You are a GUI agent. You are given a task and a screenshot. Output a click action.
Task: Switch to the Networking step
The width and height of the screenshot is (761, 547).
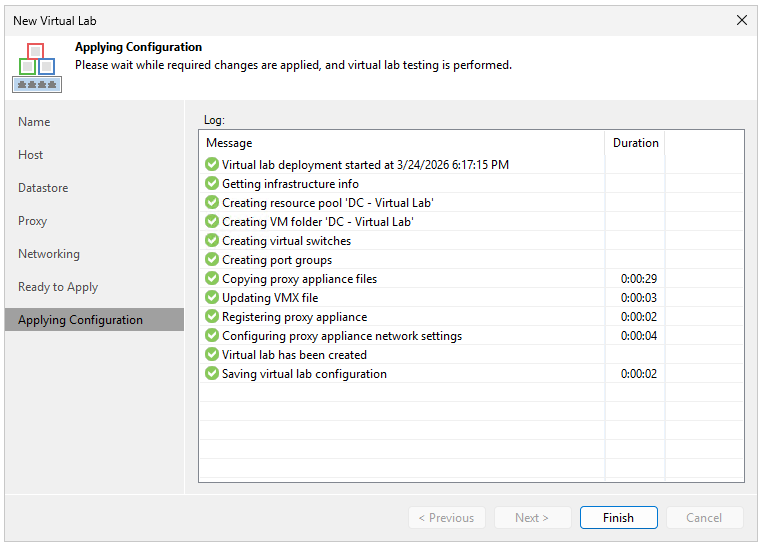point(49,254)
